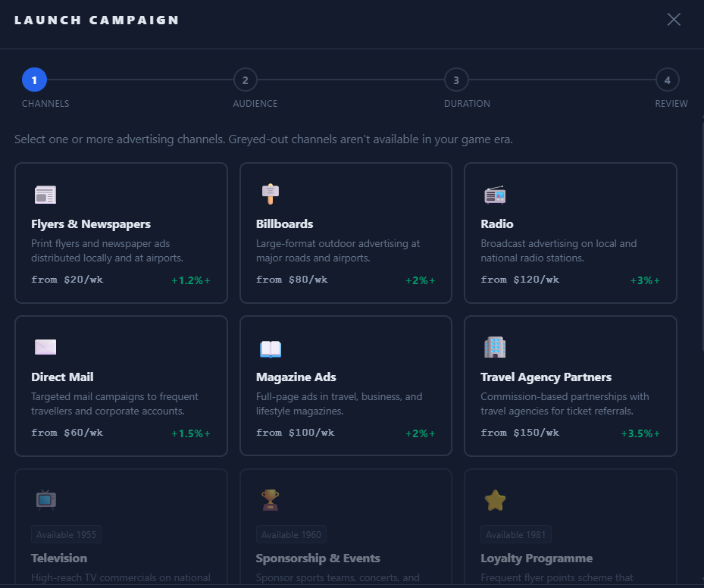Click the trophy icon for Sponsorship & Events
The height and width of the screenshot is (588, 704).
(x=271, y=500)
